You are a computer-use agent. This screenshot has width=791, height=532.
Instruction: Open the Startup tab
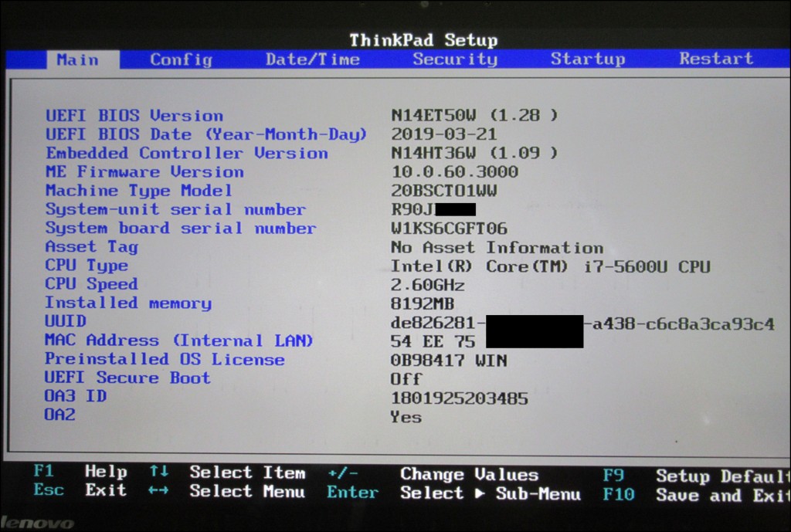click(588, 59)
